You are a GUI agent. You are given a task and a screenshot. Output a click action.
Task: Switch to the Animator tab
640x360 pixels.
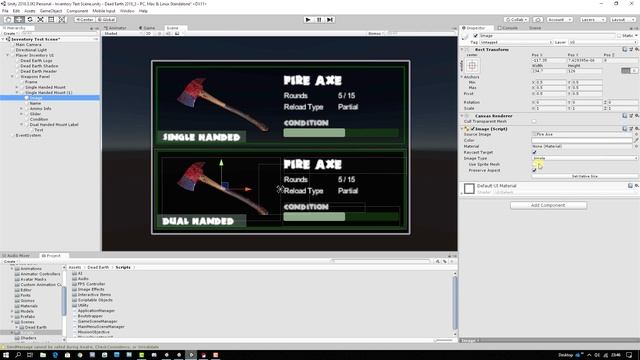pos(115,28)
